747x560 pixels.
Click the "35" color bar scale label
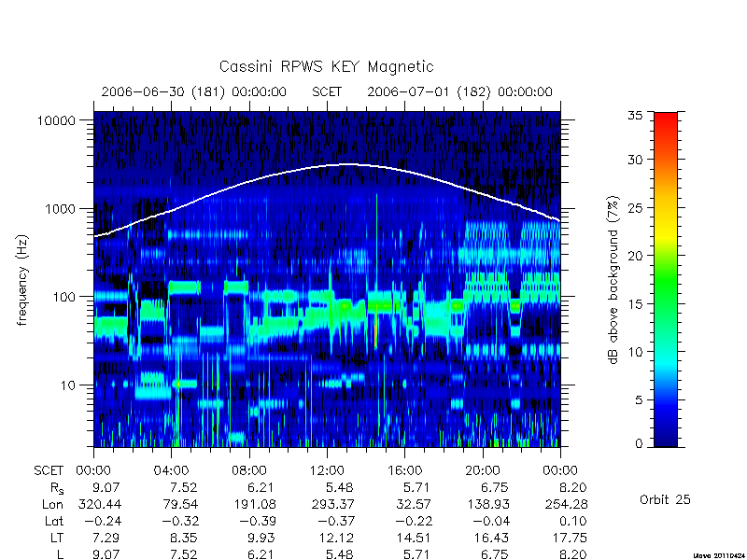tap(635, 116)
